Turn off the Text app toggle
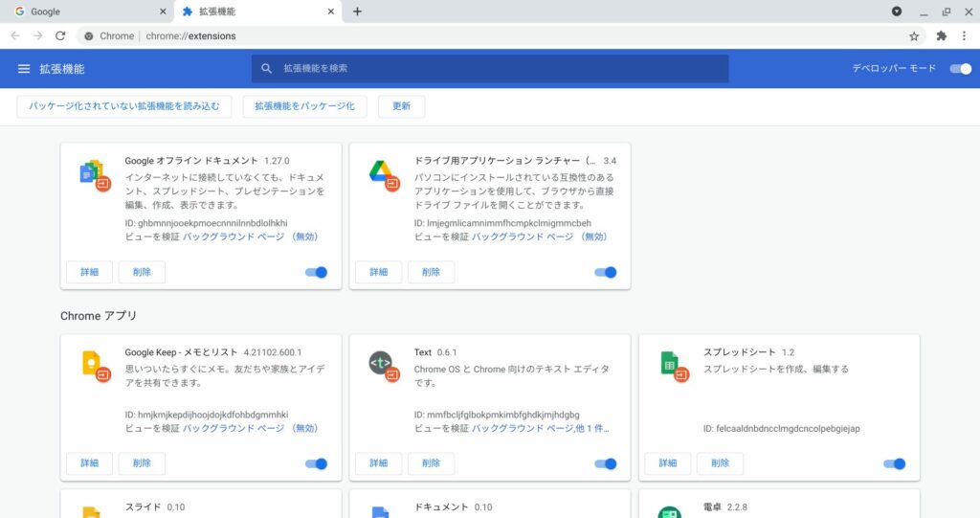 click(x=606, y=463)
